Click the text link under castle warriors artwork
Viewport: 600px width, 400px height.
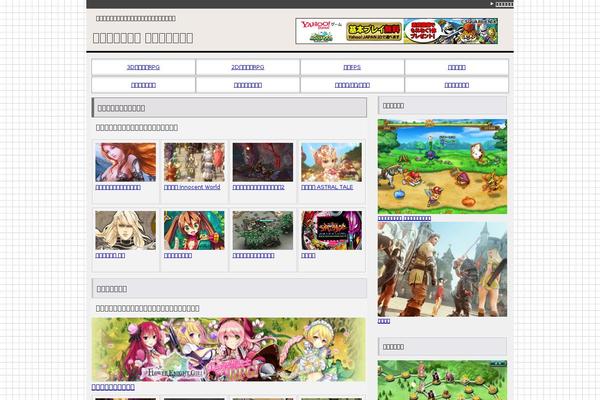[x=384, y=321]
